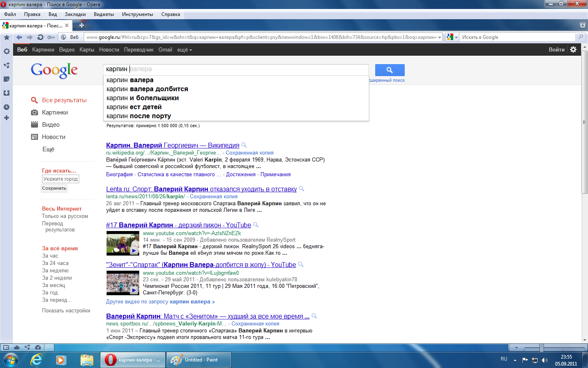The image size is (588, 368).
Task: Open the Opera Unite panel icon
Action: pyautogui.click(x=7, y=65)
